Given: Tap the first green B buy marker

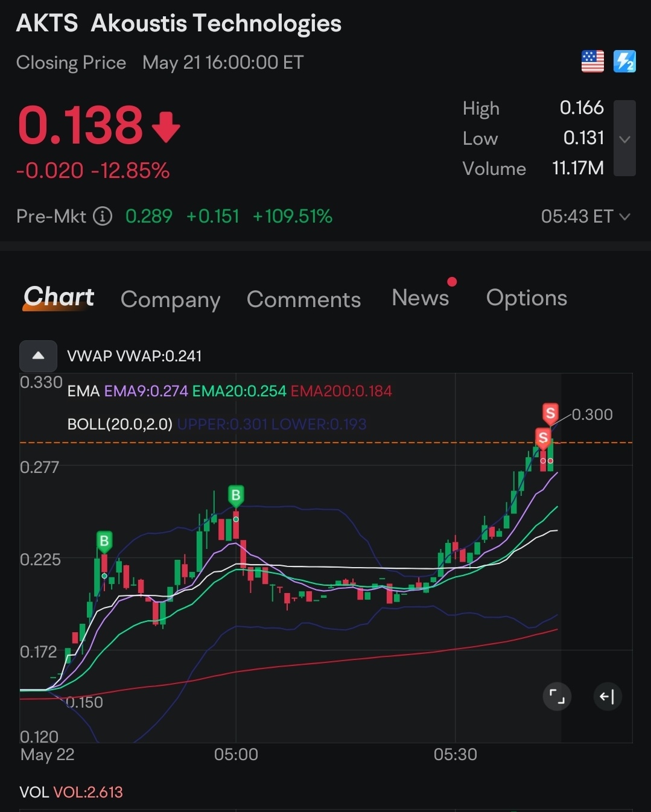Looking at the screenshot, I should (104, 542).
